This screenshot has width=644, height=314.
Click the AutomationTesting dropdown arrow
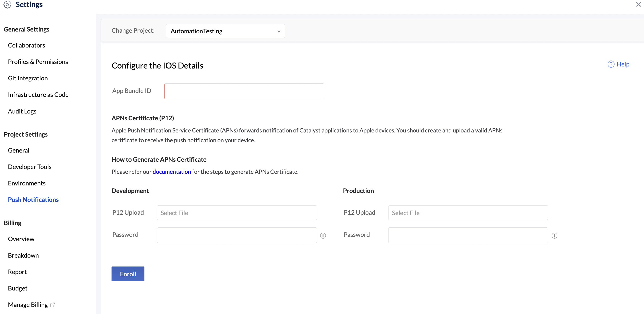coord(279,32)
